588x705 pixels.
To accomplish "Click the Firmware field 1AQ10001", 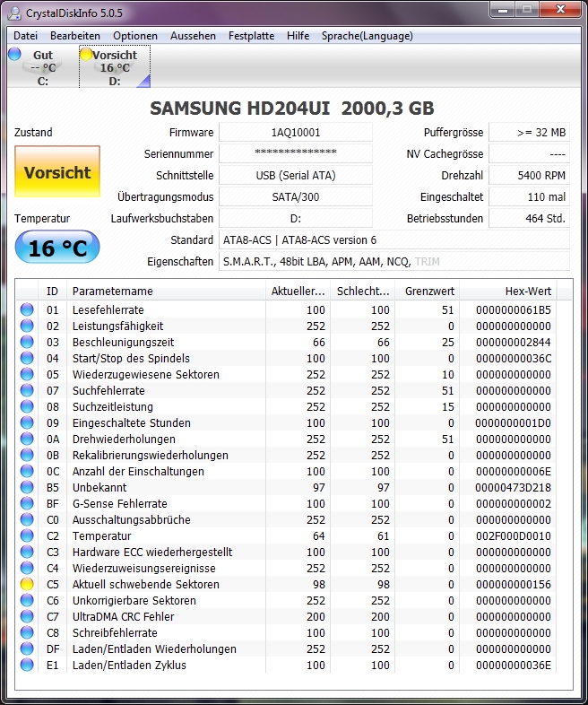I will [296, 132].
